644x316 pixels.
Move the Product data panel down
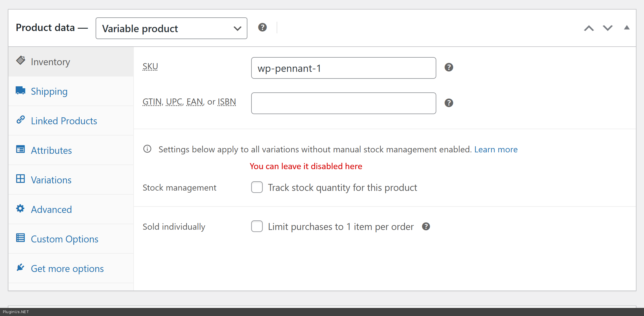(607, 28)
